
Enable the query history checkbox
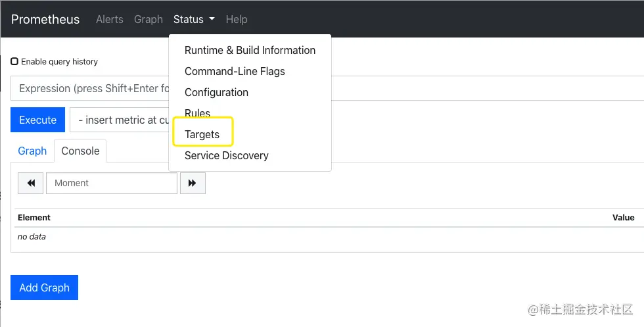(x=14, y=62)
